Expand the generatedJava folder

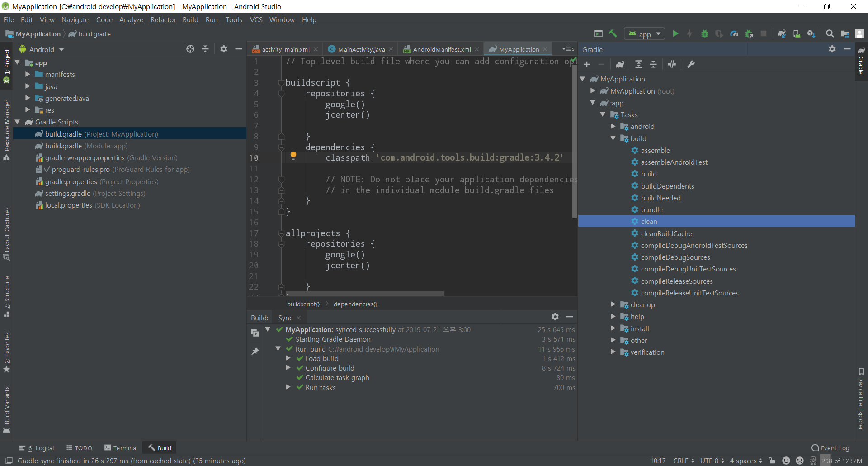pyautogui.click(x=28, y=98)
